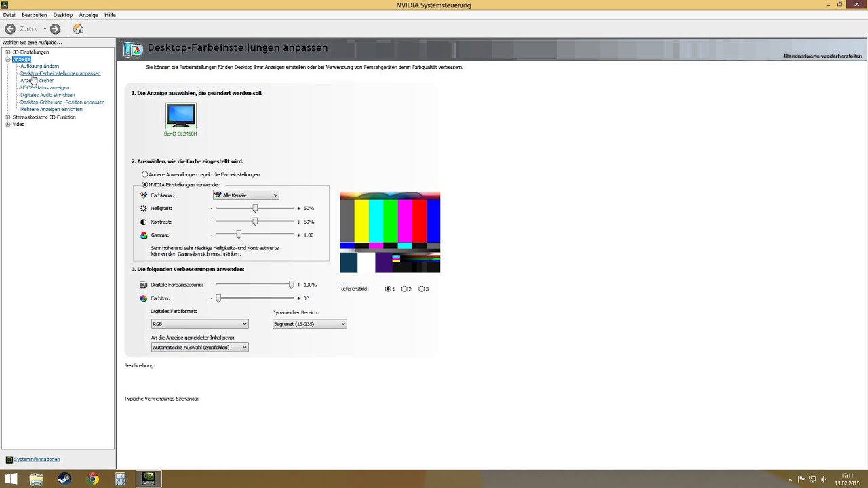This screenshot has width=868, height=488.
Task: Select 'NVIDIA Einstellungen verwenden' radio button
Action: coord(144,184)
